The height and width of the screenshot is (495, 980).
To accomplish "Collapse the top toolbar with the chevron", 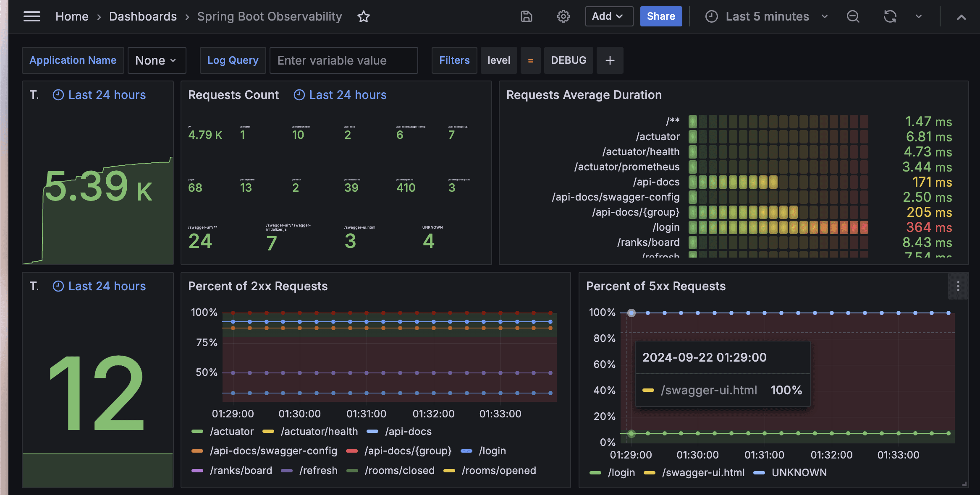I will [961, 17].
